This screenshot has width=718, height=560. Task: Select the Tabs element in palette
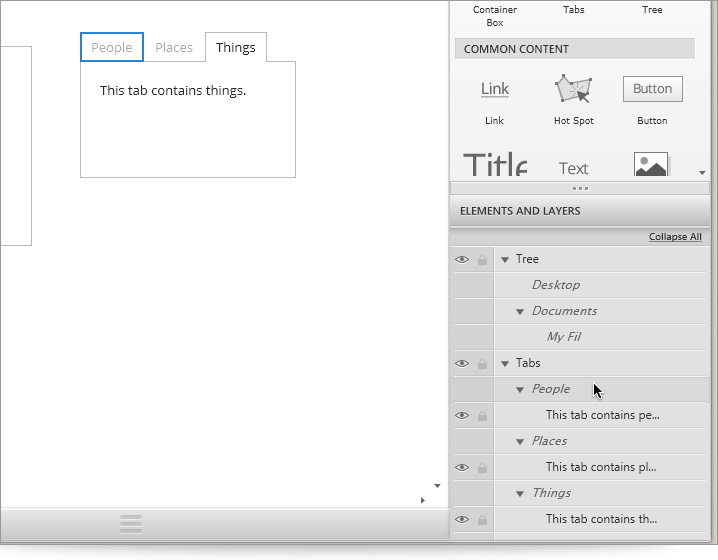pyautogui.click(x=573, y=10)
